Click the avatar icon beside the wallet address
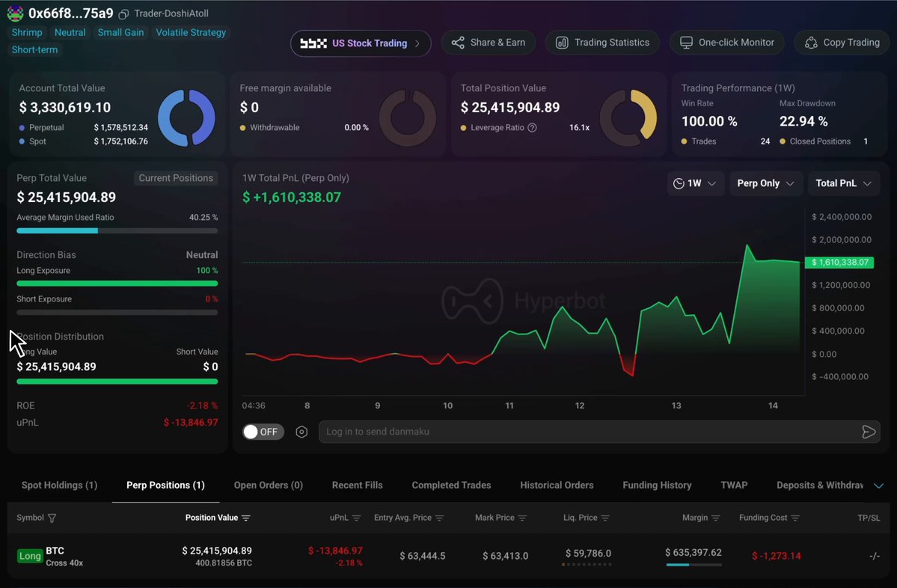Viewport: 897px width, 588px height. point(15,13)
